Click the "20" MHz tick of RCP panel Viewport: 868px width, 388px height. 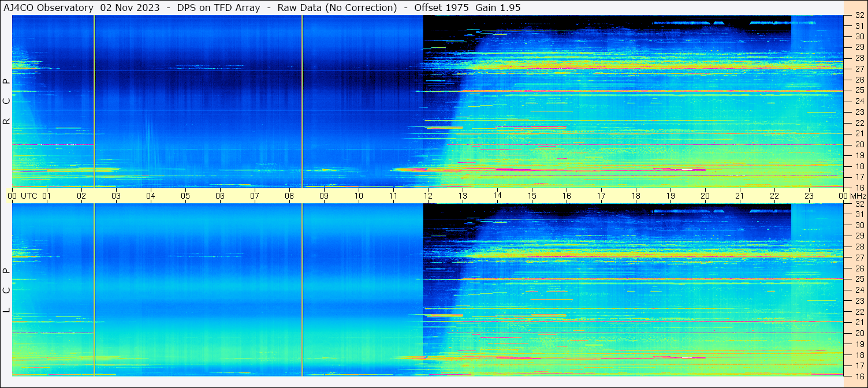859,144
